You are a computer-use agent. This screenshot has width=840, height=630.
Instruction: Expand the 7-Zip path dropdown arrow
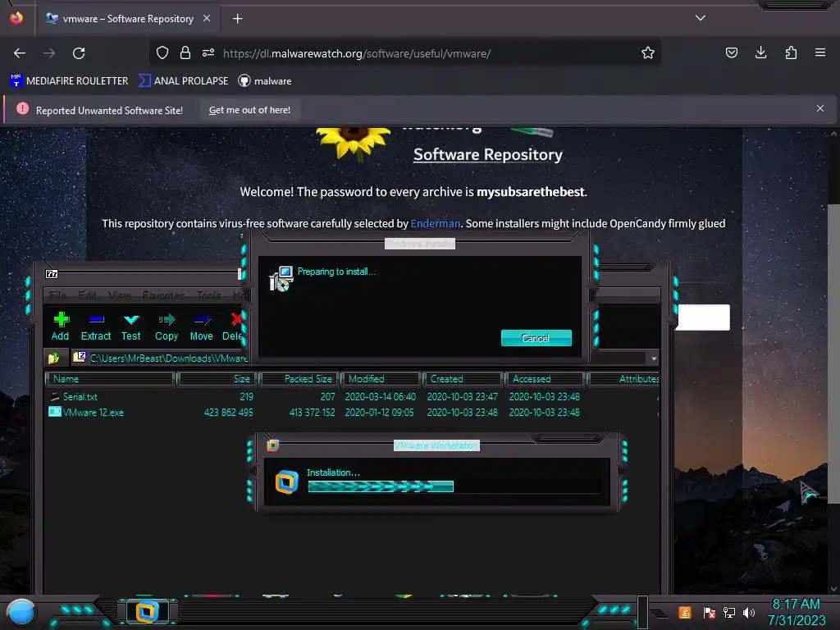[654, 358]
